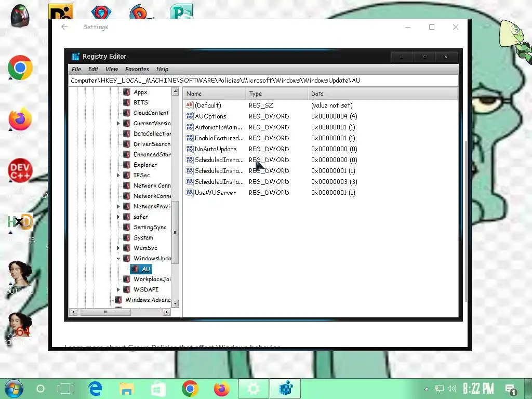
Task: Click the tree scroll down arrow
Action: coord(175,303)
